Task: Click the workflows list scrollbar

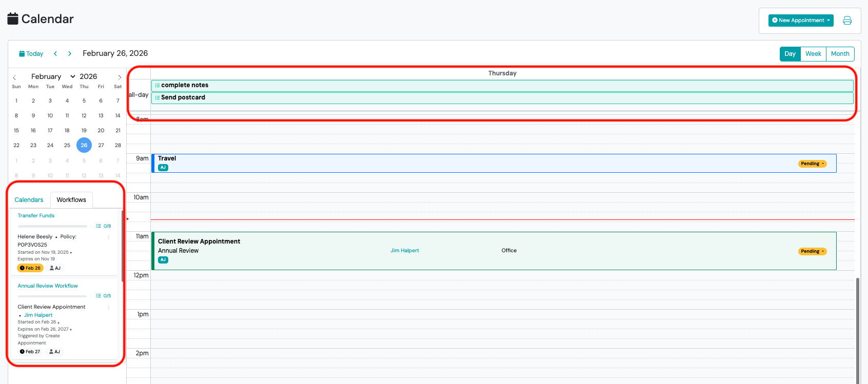Action: [122, 246]
